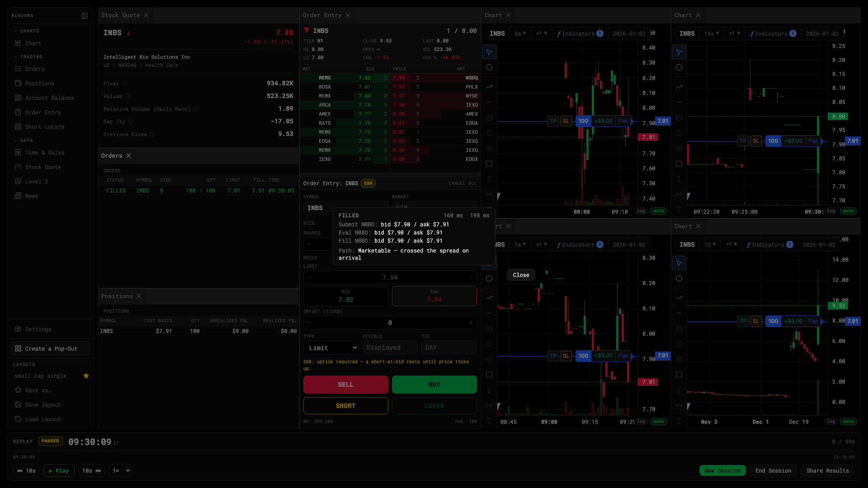This screenshot has width=868, height=488.
Task: Activate the crosshair tool on the 1D chart
Action: click(x=679, y=278)
